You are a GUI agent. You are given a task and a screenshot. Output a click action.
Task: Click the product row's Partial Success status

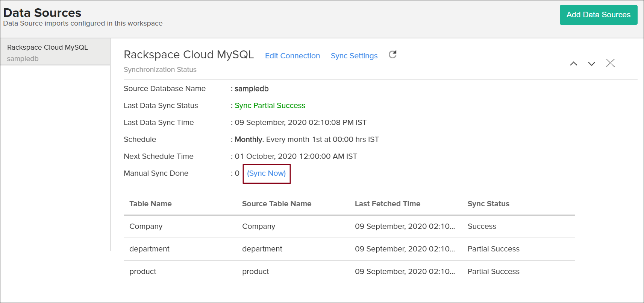[493, 271]
